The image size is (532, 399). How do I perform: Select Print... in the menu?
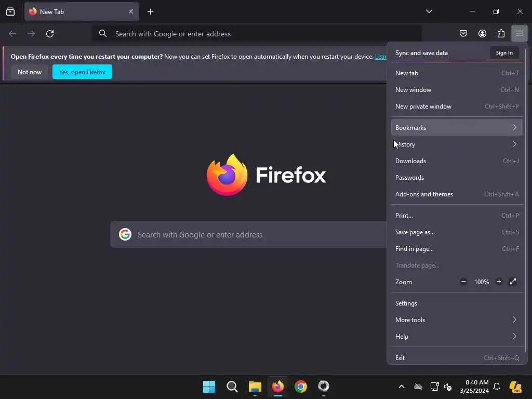457,216
